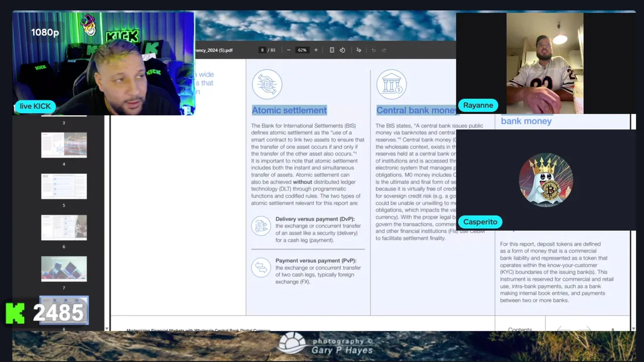Click the redo arrow in PDF toolbar
The height and width of the screenshot is (362, 644).
coord(384,50)
